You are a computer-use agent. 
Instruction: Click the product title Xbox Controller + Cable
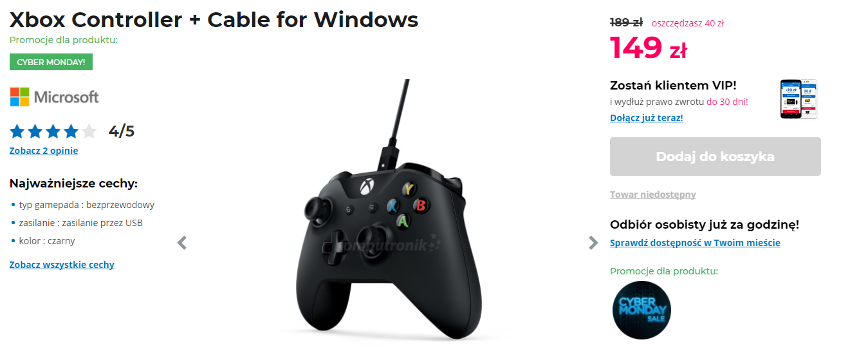tap(214, 19)
